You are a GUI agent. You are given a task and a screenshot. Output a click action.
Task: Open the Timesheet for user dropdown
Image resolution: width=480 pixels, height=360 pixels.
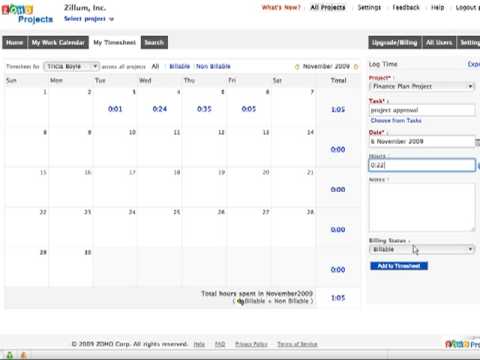coord(71,67)
